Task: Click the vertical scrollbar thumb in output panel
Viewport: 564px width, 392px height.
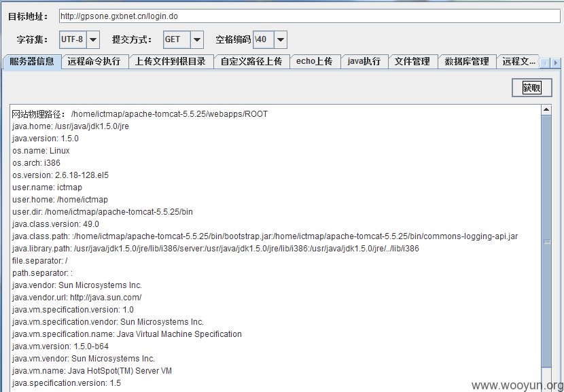Action: [x=546, y=241]
